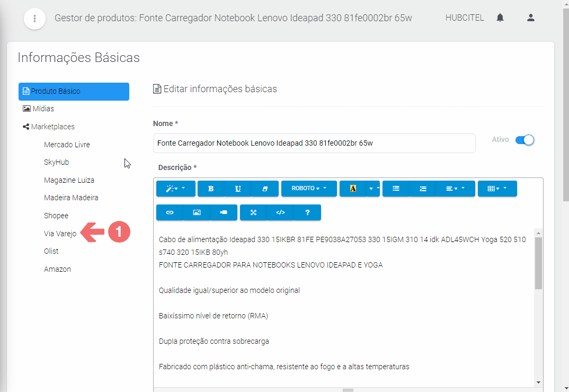
Task: Open Madeira Madeira marketplace
Action: click(x=71, y=198)
